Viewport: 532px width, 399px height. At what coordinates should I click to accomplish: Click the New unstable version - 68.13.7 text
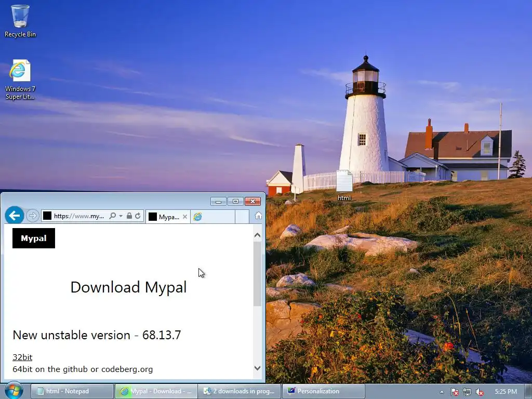tap(97, 335)
